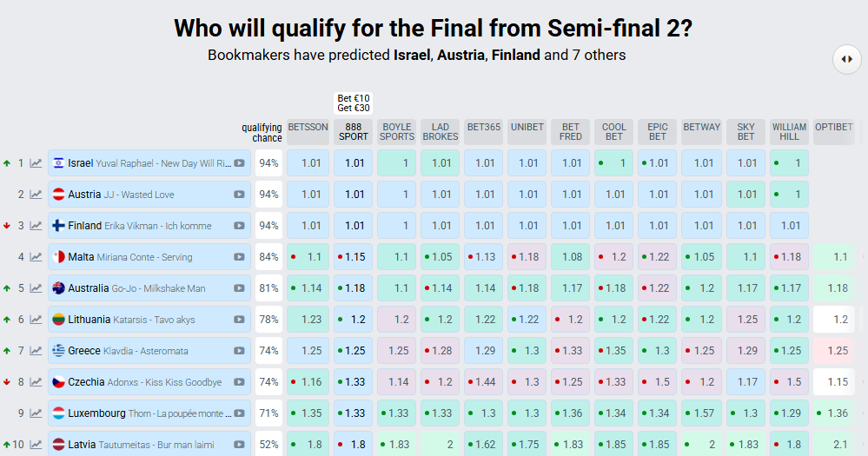Click the qualifying chance column header
Screen dimensions: 868x456
[x=262, y=133]
